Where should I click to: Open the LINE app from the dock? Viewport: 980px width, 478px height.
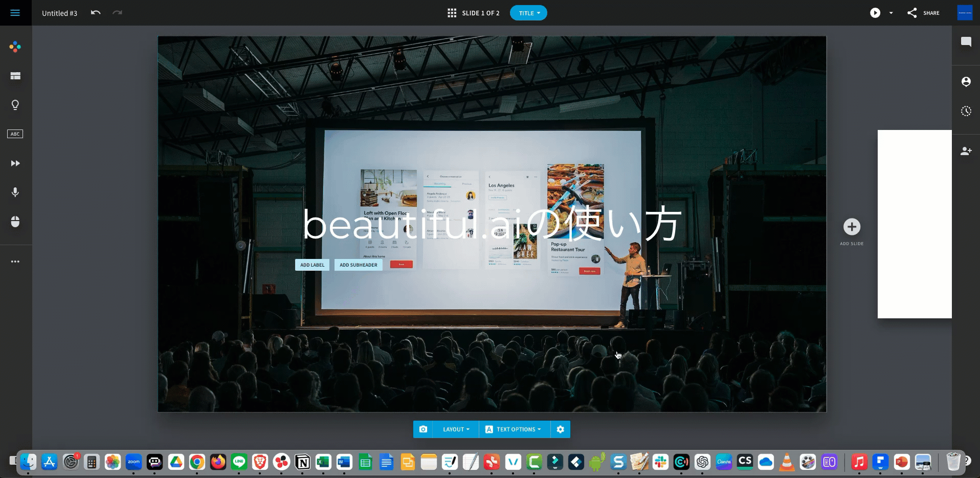(239, 462)
